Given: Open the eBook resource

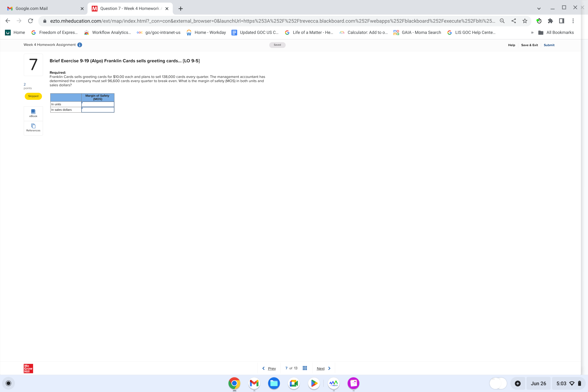Looking at the screenshot, I should tap(33, 113).
